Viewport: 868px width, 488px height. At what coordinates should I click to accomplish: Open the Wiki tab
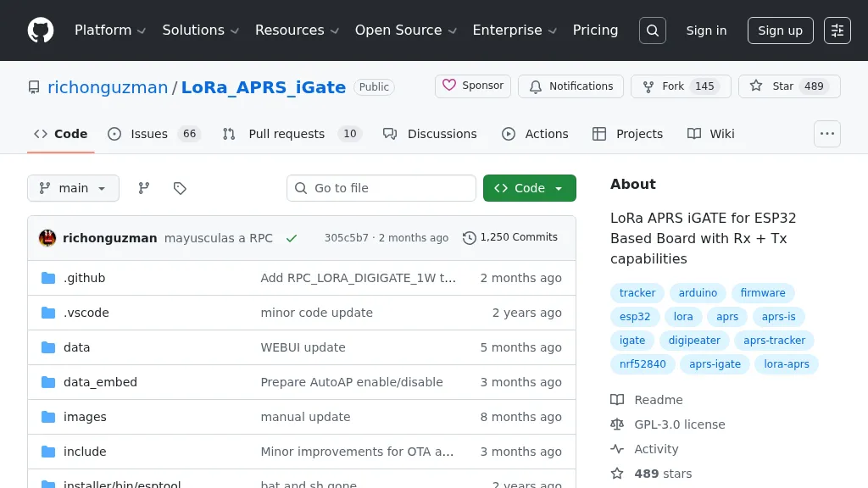(x=711, y=134)
